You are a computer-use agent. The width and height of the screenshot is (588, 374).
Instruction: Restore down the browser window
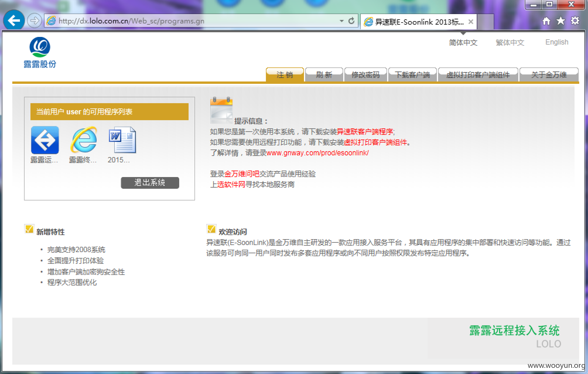point(549,5)
